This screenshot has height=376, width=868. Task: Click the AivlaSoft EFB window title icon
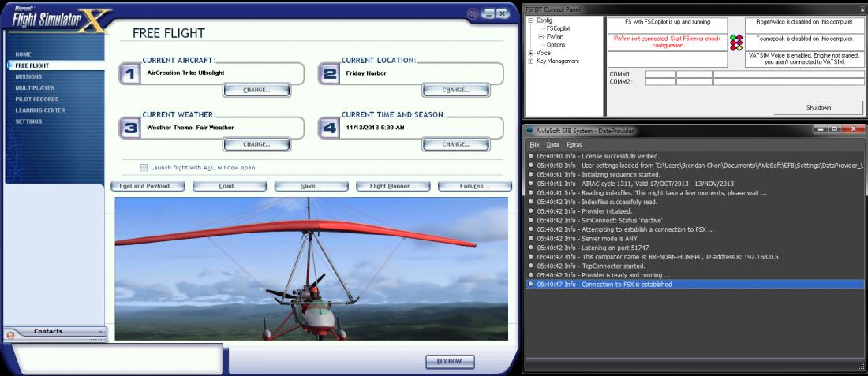530,131
